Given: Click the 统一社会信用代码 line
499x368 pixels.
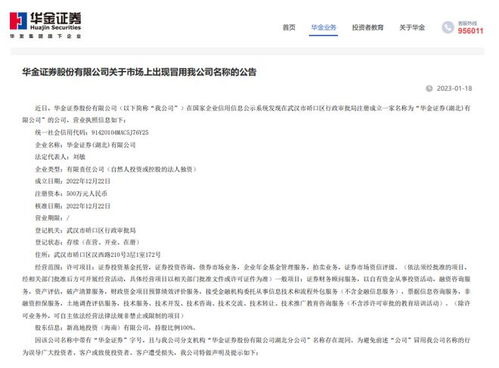Looking at the screenshot, I should (92, 132).
